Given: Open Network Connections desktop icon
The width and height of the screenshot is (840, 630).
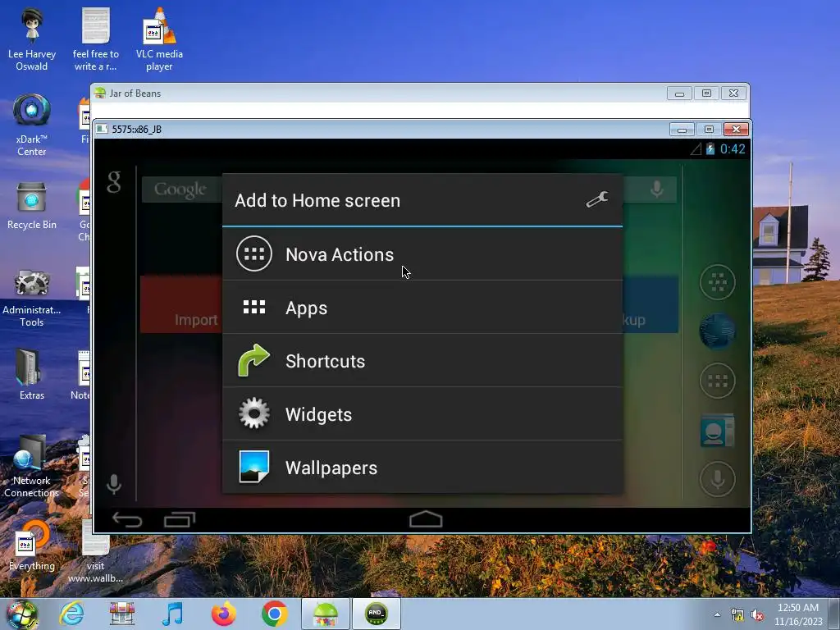Looking at the screenshot, I should [32, 466].
